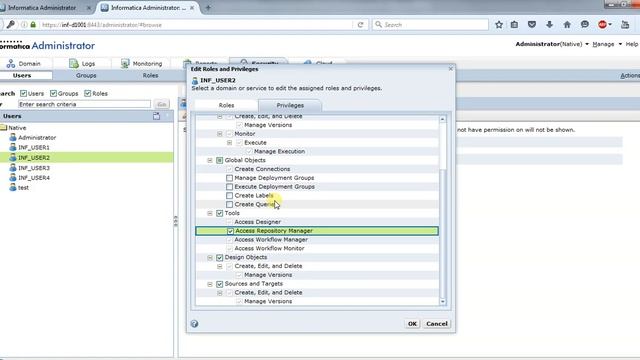Click the red adblock extension icon
Image resolution: width=640 pixels, height=360 pixels.
coord(602,24)
